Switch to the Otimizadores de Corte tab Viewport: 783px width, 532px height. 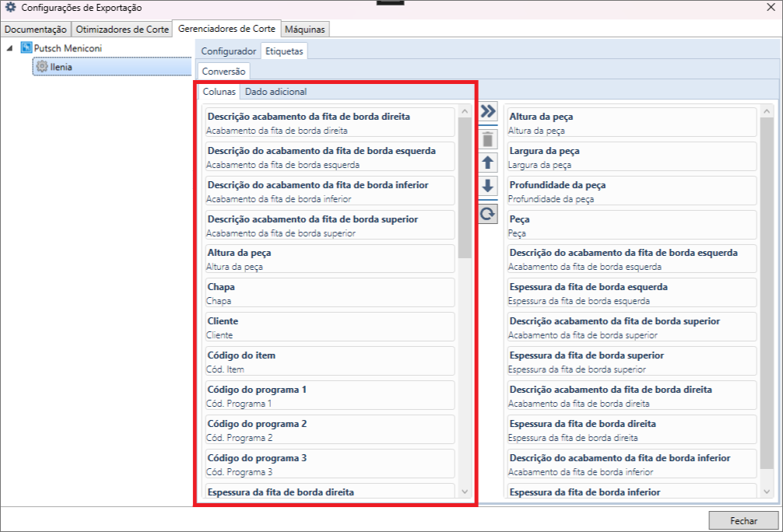pos(122,30)
